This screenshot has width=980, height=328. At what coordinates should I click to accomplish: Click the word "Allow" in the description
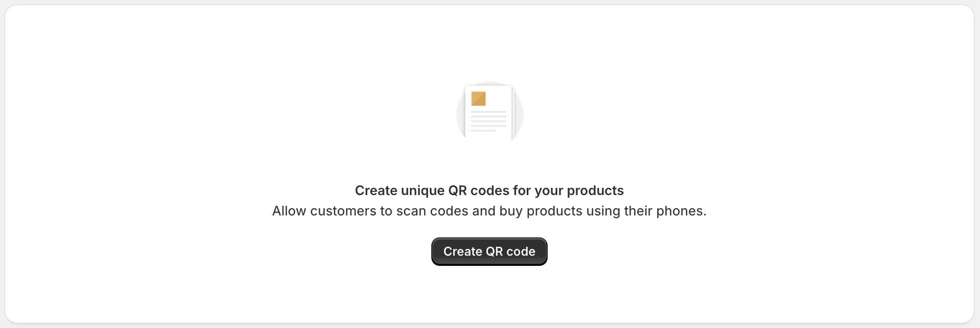[289, 211]
